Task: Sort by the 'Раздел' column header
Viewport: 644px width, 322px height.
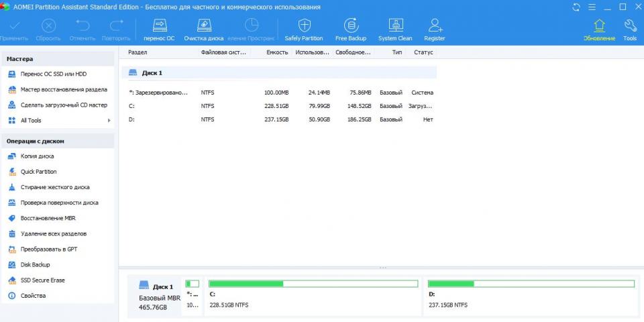Action: click(138, 52)
